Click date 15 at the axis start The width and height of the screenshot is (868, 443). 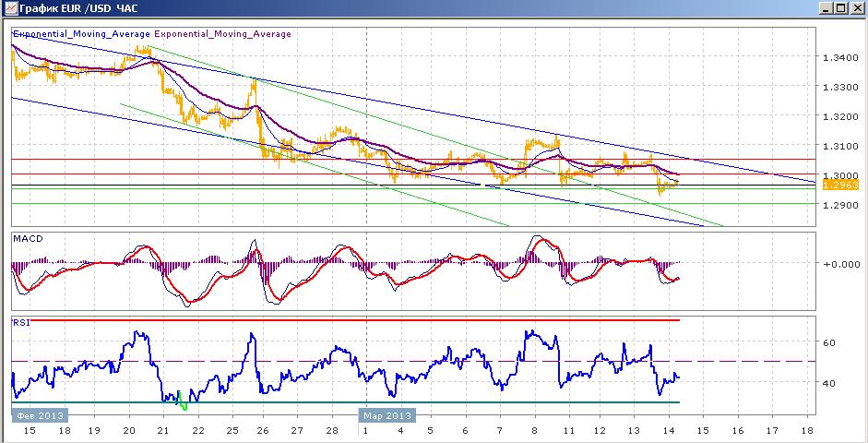coord(30,430)
